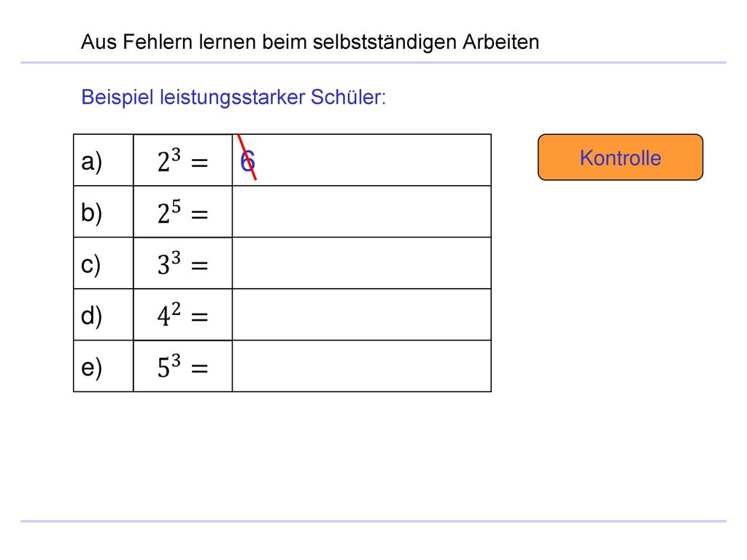Image resolution: width=747 pixels, height=560 pixels.
Task: Select the expression 3³ = cell
Action: [x=183, y=262]
